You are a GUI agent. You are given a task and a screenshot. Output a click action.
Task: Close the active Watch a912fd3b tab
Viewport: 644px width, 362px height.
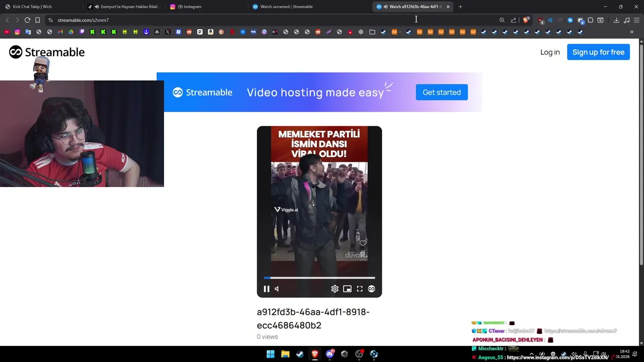(448, 7)
